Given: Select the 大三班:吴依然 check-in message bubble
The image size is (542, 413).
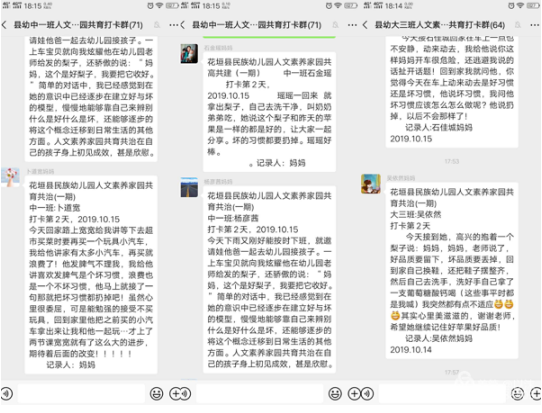Looking at the screenshot, I should (x=452, y=270).
